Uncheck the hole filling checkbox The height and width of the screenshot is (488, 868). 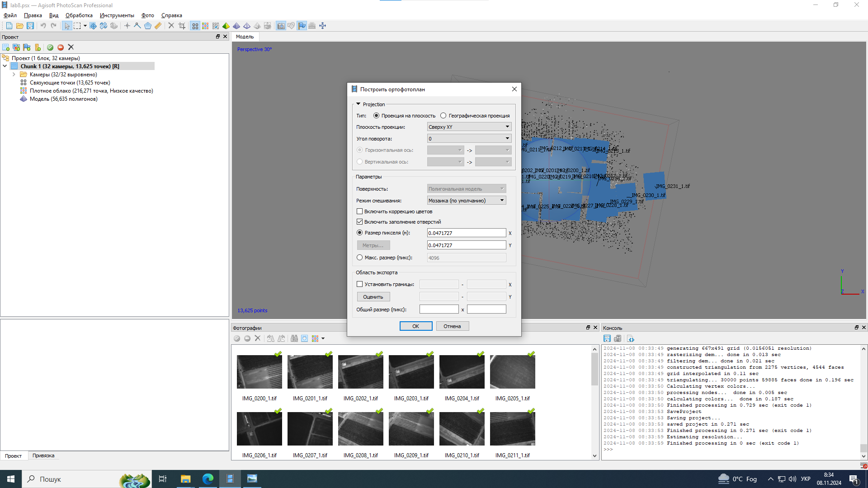tap(360, 222)
